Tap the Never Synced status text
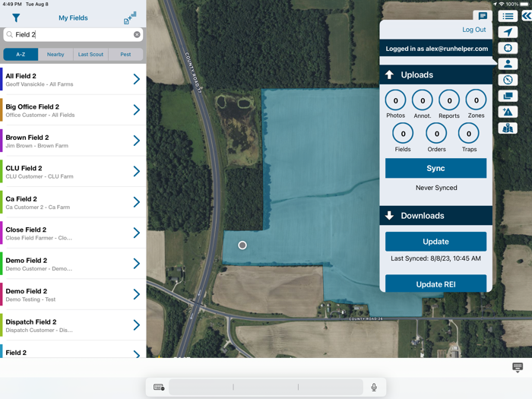Viewport: 532px width, 399px height. (x=436, y=188)
